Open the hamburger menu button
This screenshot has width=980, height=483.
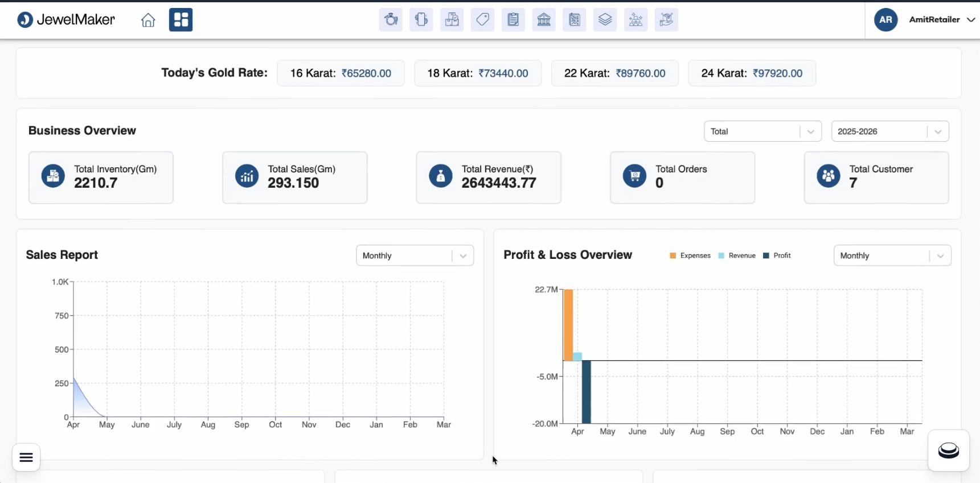[26, 457]
